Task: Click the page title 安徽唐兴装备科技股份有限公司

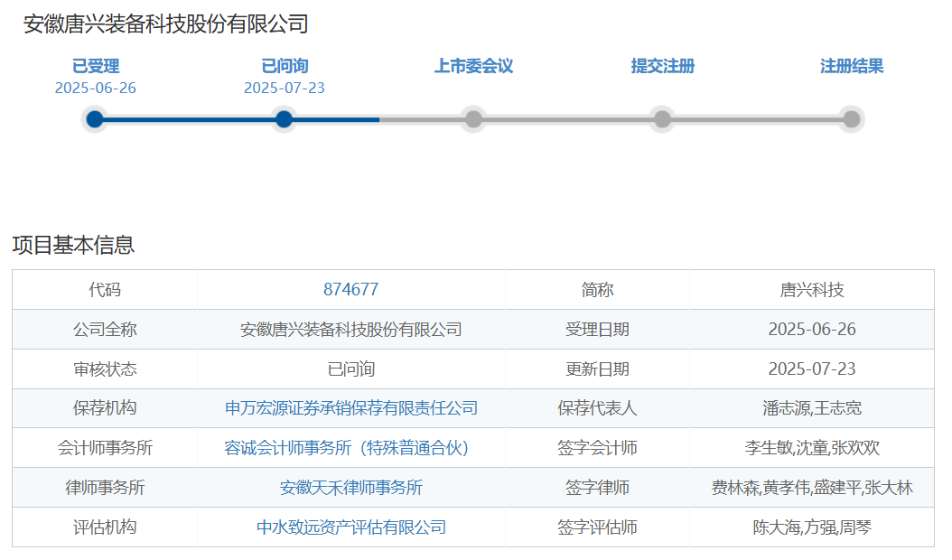Action: click(x=166, y=24)
